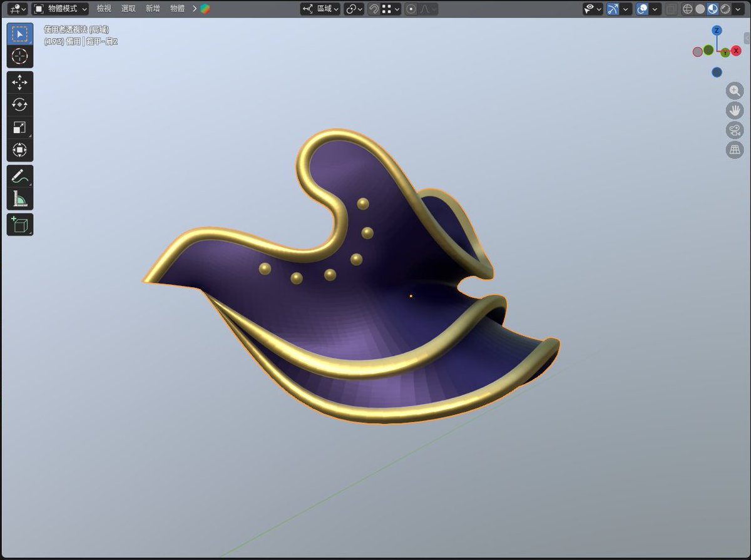Select the Transform tool

20,150
